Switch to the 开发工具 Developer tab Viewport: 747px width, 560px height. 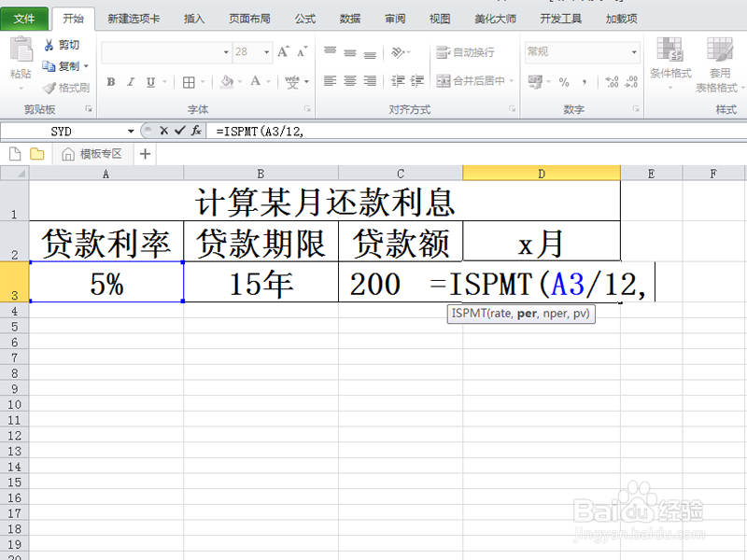[561, 19]
